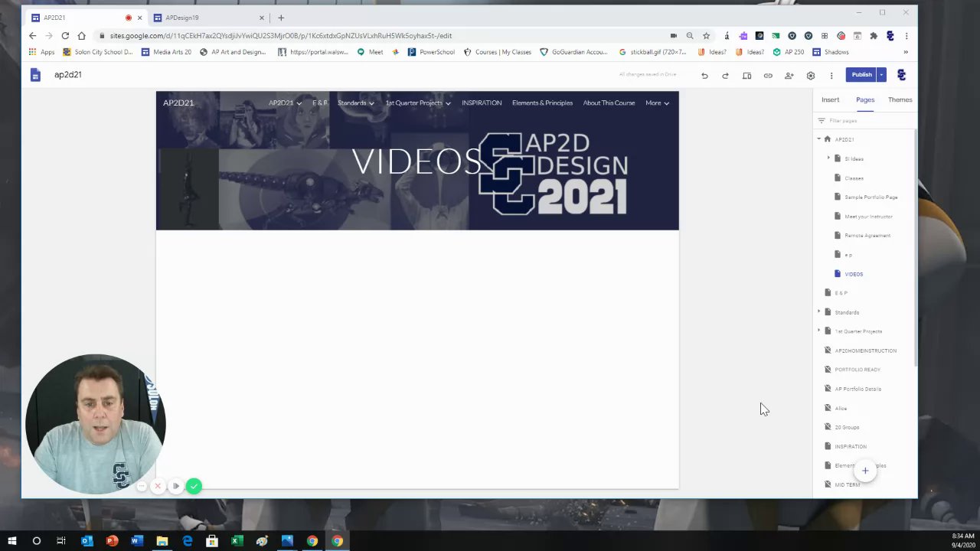Image resolution: width=980 pixels, height=551 pixels.
Task: Select the AP2D21 browser tab
Action: [x=84, y=18]
